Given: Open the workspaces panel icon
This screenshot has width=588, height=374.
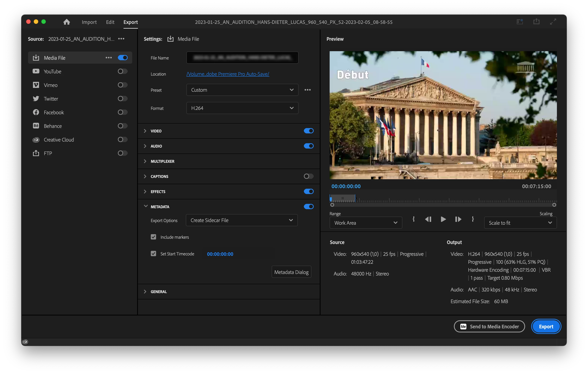Looking at the screenshot, I should pyautogui.click(x=520, y=22).
